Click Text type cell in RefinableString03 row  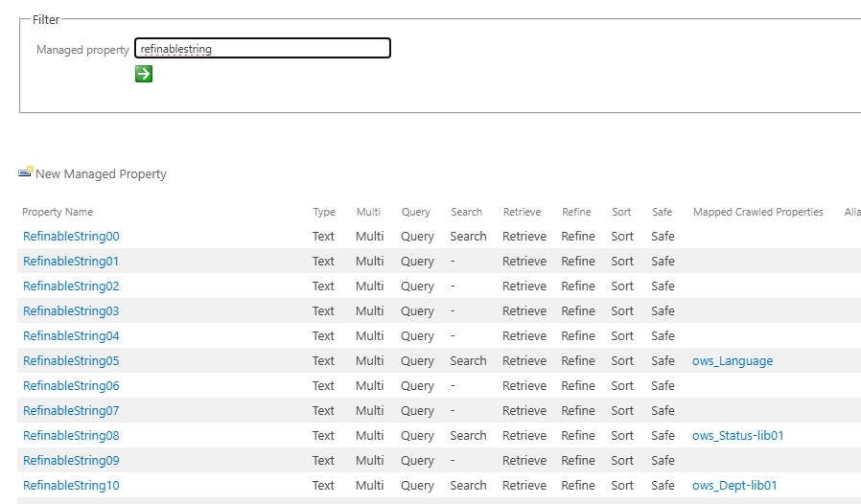click(x=323, y=310)
